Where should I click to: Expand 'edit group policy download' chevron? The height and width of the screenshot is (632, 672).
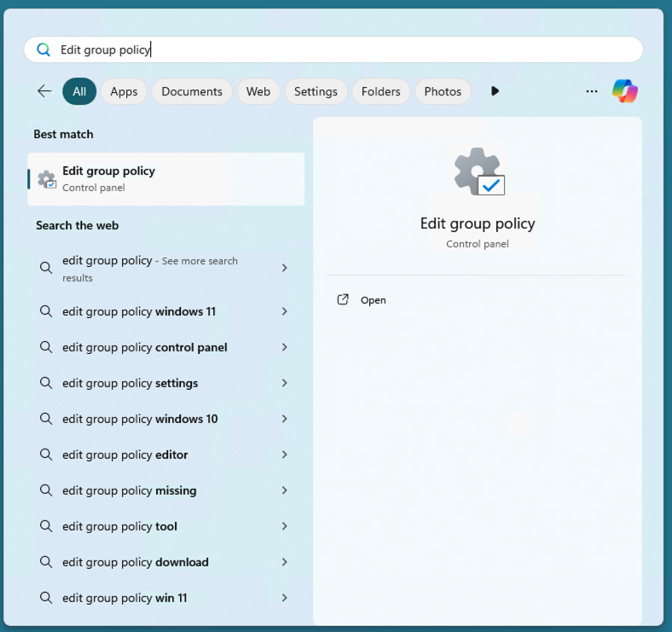click(x=284, y=562)
